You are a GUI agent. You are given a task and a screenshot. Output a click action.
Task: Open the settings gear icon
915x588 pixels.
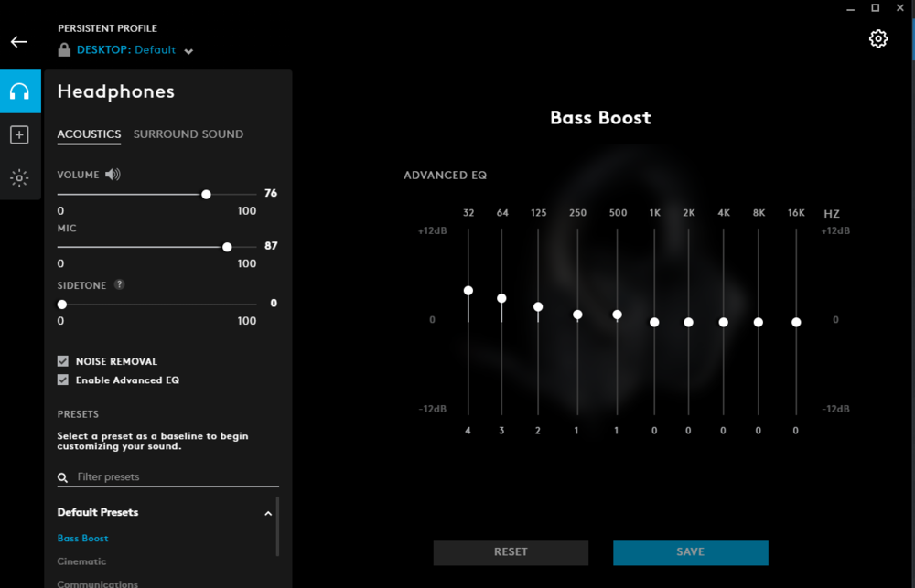pyautogui.click(x=878, y=38)
